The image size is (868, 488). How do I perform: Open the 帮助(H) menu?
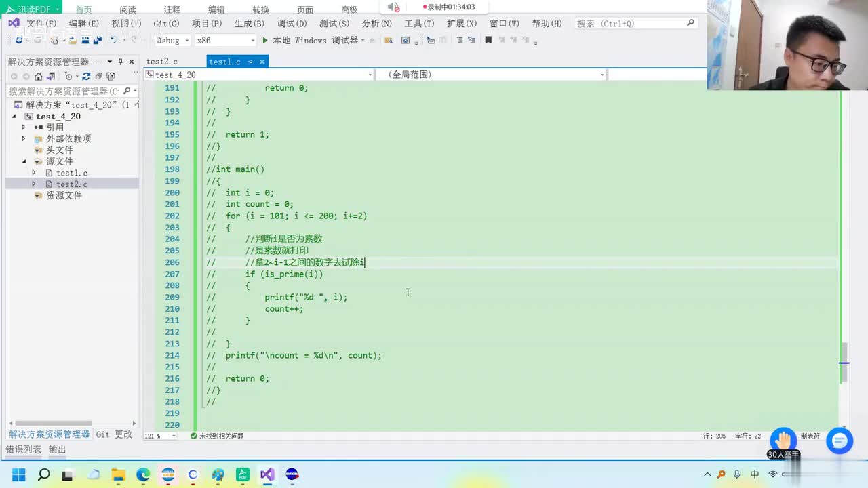pos(547,23)
